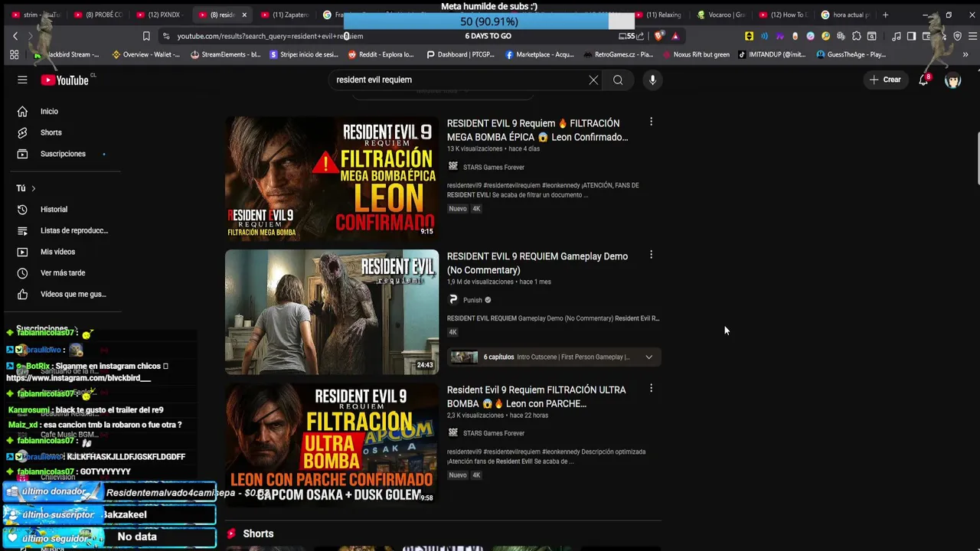Expand the Tú section chevron
Screen dimensions: 980x551
point(33,188)
